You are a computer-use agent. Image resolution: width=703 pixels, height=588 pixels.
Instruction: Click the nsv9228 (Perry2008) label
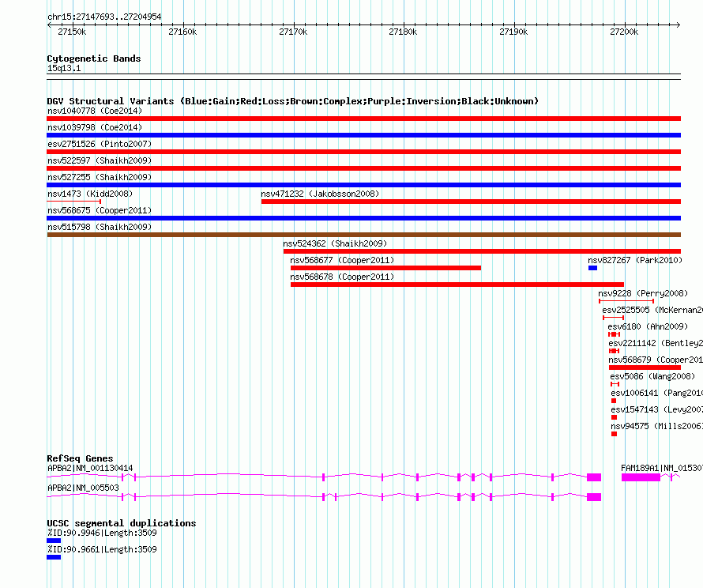coord(643,293)
